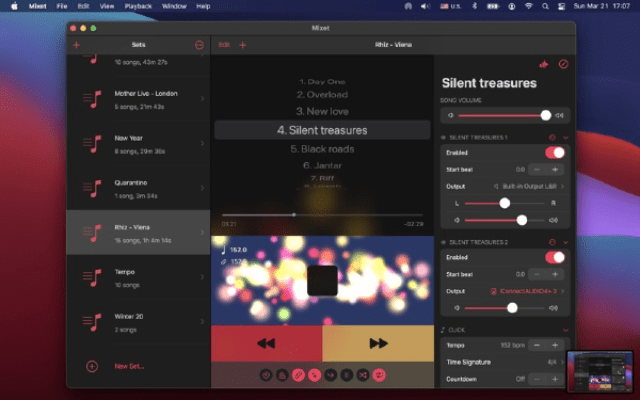The image size is (640, 400).
Task: Add a song with plus next to Edit
Action: click(243, 45)
